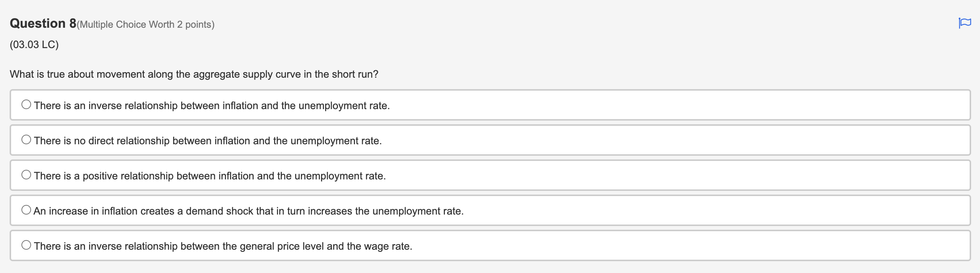This screenshot has height=273, width=980.
Task: Select the radio button for the inverse relationship answer
Action: 26,104
